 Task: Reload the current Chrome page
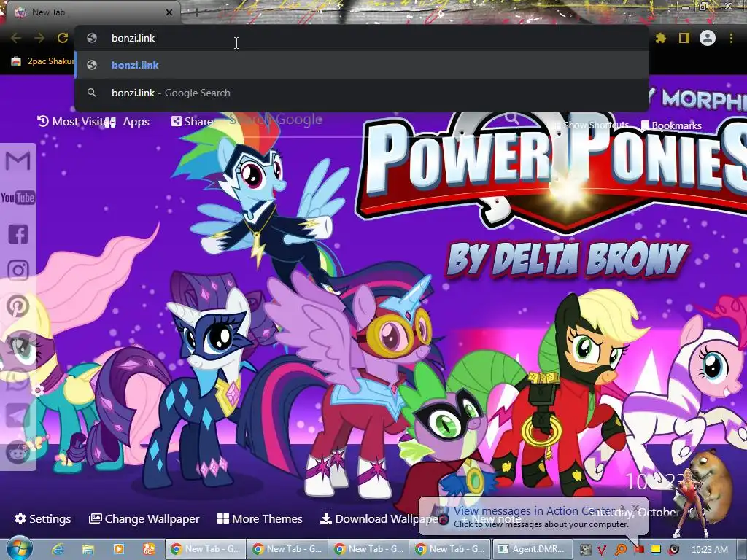(x=63, y=38)
